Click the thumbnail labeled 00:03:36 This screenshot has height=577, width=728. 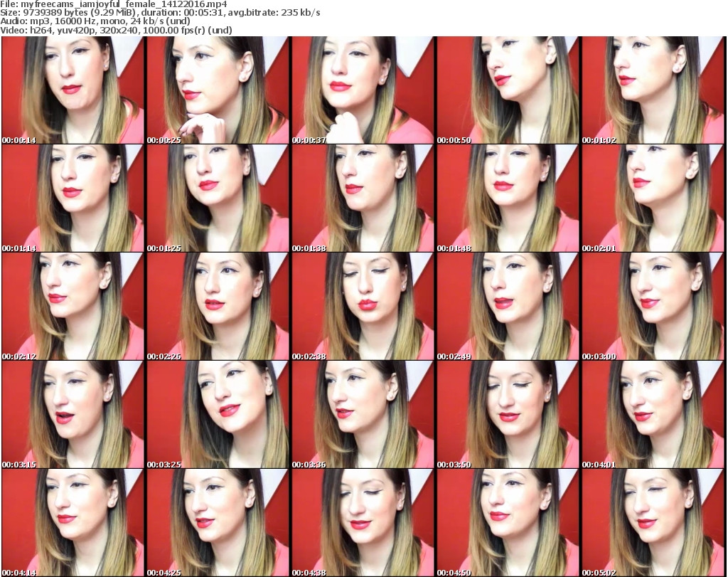[x=363, y=414]
